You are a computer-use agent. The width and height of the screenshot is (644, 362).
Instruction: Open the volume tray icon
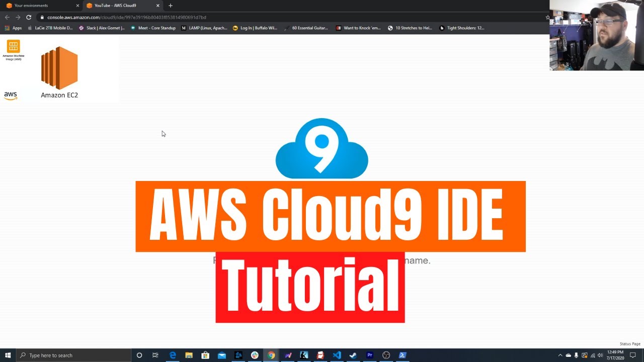coord(600,355)
